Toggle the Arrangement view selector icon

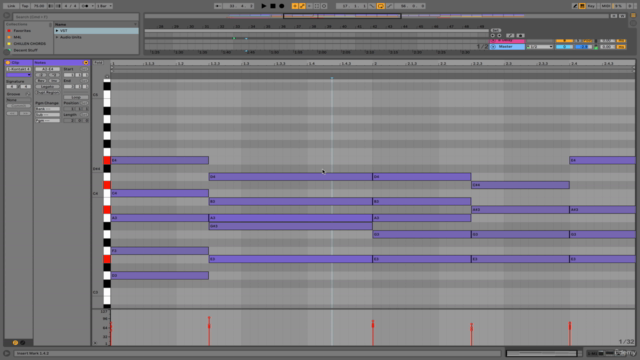tap(633, 15)
